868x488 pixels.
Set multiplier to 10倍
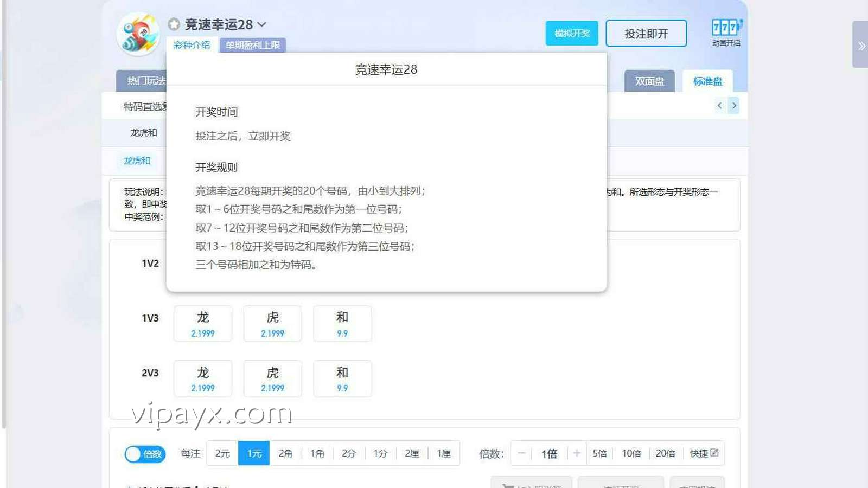tap(631, 453)
